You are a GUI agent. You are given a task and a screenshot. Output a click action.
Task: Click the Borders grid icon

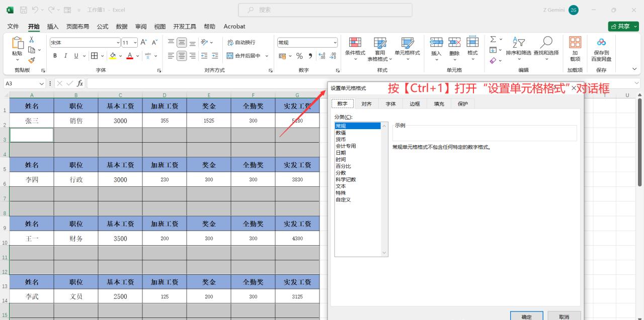(x=94, y=56)
